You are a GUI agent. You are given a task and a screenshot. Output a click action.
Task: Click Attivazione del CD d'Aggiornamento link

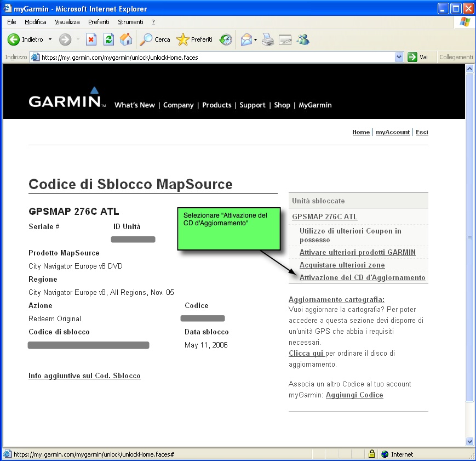point(362,278)
